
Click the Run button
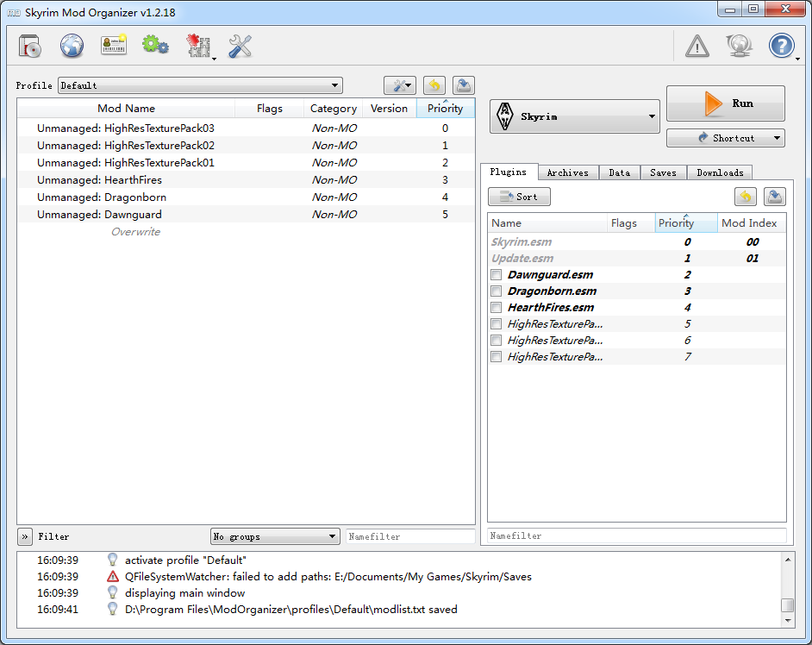tap(726, 103)
